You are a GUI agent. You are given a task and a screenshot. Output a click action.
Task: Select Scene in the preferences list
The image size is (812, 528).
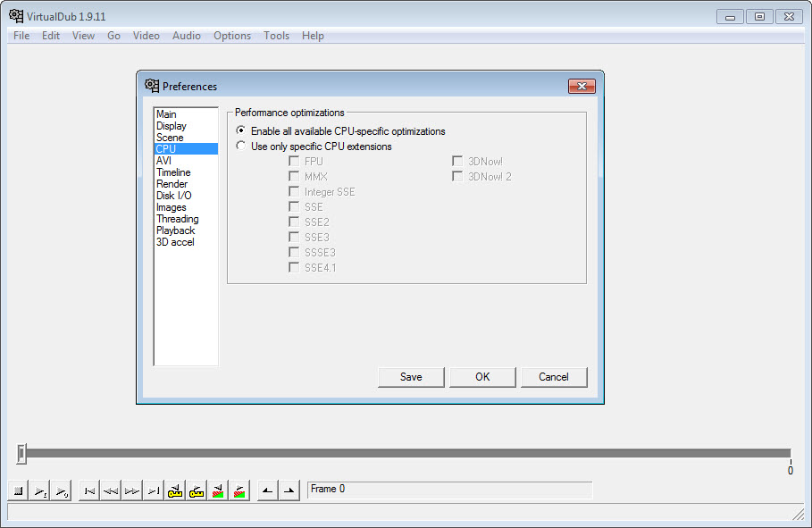pos(186,138)
